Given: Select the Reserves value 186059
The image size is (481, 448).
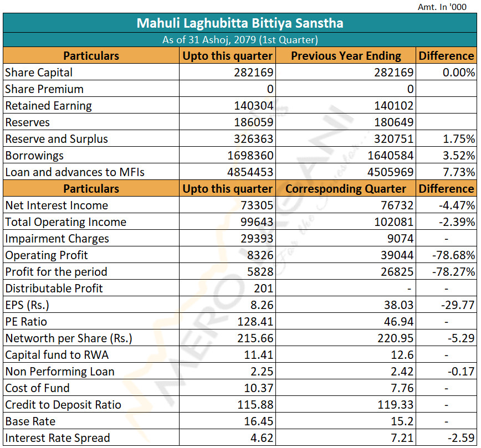Looking at the screenshot, I should (x=253, y=122).
